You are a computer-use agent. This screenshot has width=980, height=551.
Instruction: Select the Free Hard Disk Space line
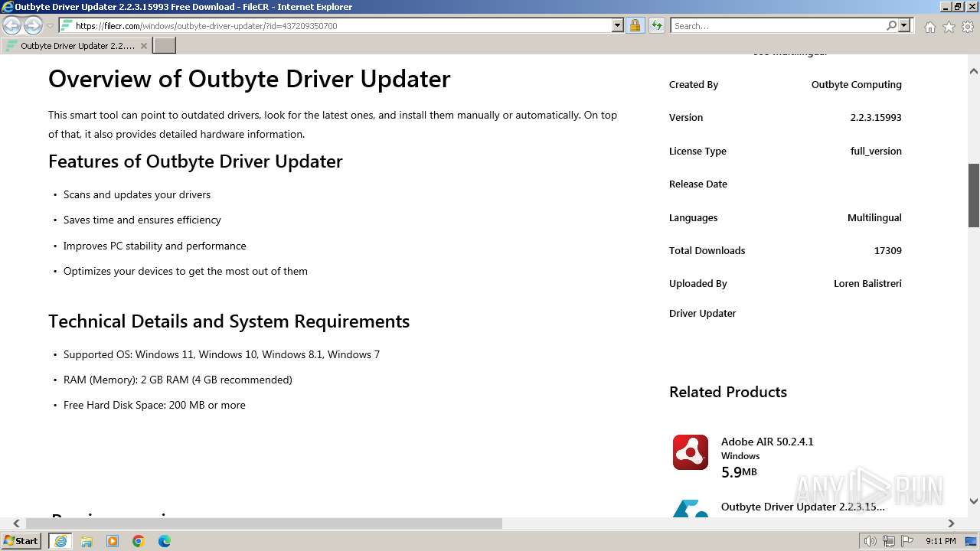click(155, 405)
